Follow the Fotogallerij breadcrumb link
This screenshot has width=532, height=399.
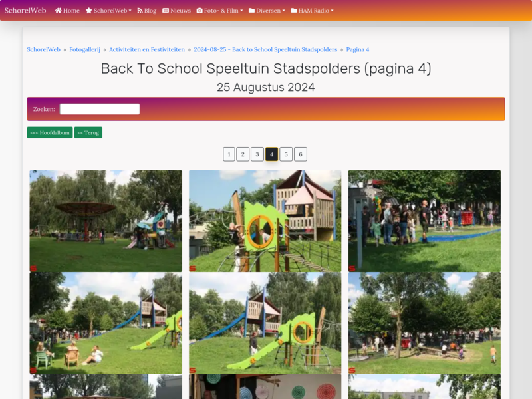click(x=85, y=49)
